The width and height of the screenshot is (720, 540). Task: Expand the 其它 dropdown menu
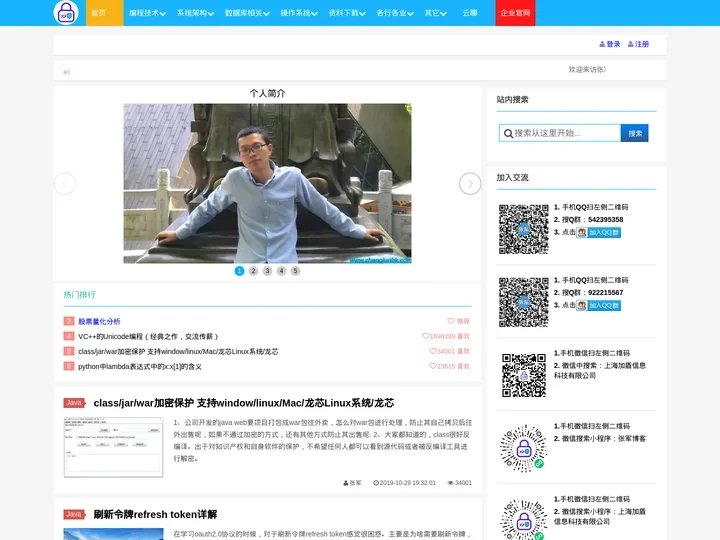[435, 13]
